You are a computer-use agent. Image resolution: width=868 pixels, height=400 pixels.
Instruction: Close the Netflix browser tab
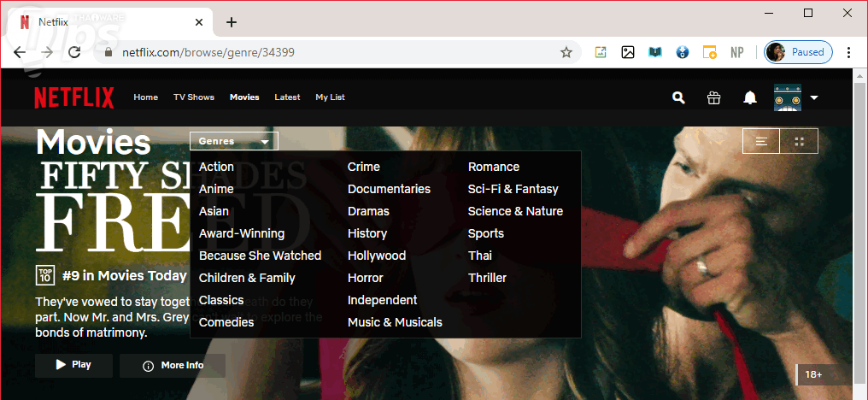coord(199,22)
